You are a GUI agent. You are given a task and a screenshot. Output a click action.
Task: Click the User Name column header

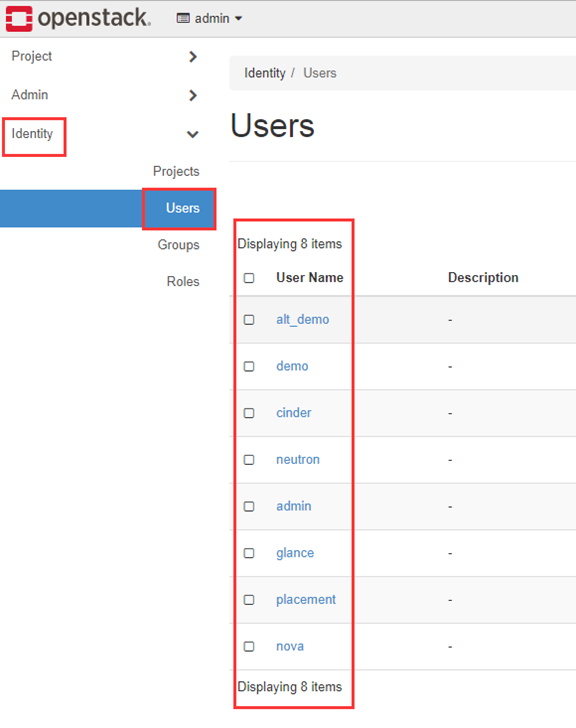click(310, 277)
